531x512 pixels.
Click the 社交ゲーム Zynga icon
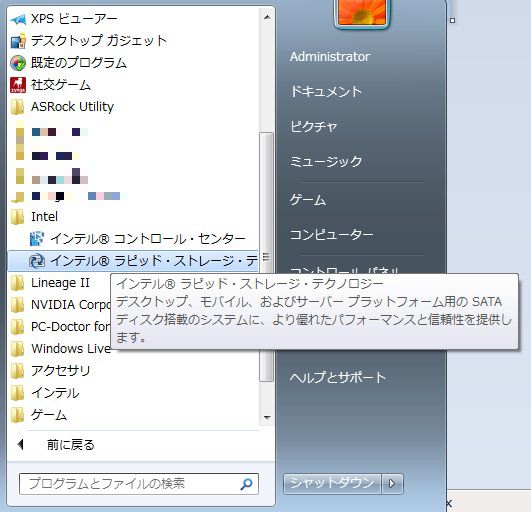[x=18, y=85]
